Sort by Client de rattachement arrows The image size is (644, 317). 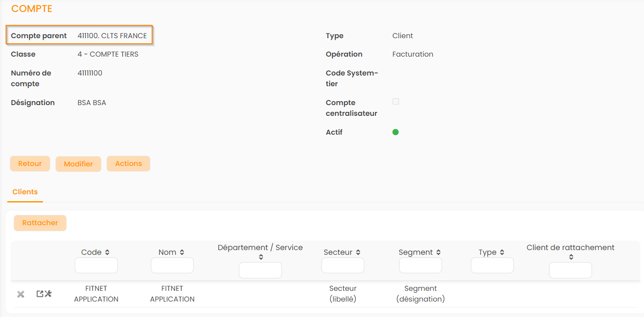click(571, 257)
